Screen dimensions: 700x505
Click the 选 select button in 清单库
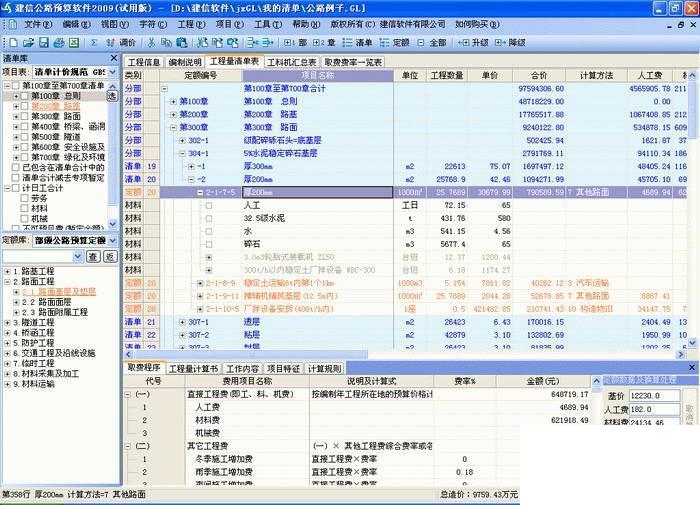[112, 96]
